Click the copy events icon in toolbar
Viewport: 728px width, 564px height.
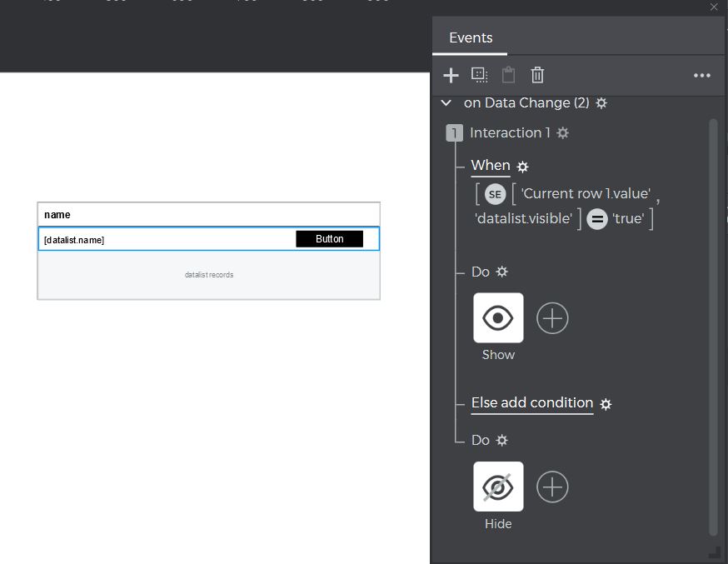point(479,75)
